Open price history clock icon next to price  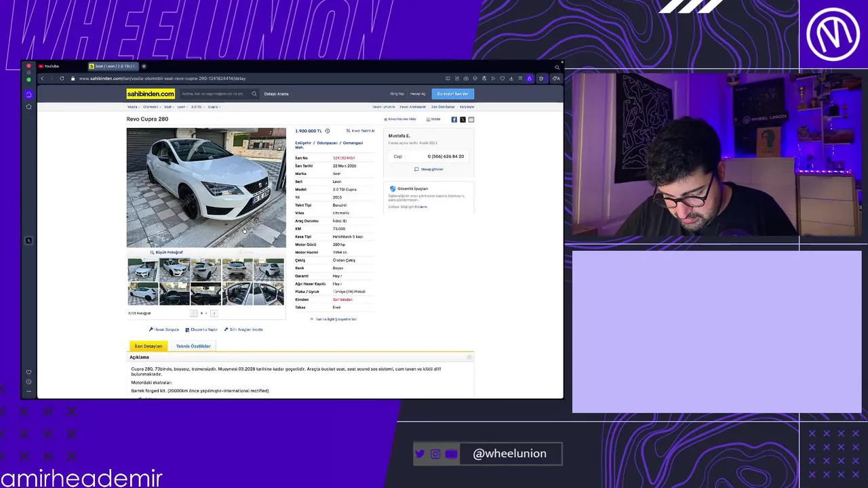(x=328, y=131)
